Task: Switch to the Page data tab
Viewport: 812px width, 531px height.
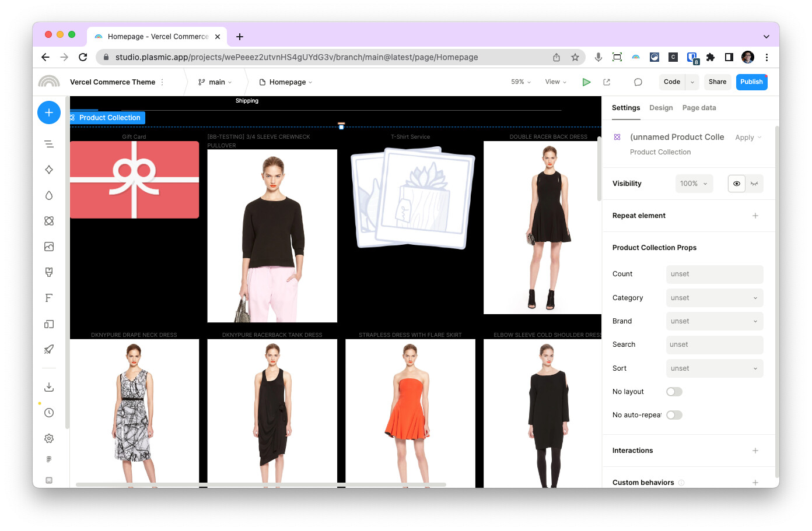Action: (699, 108)
